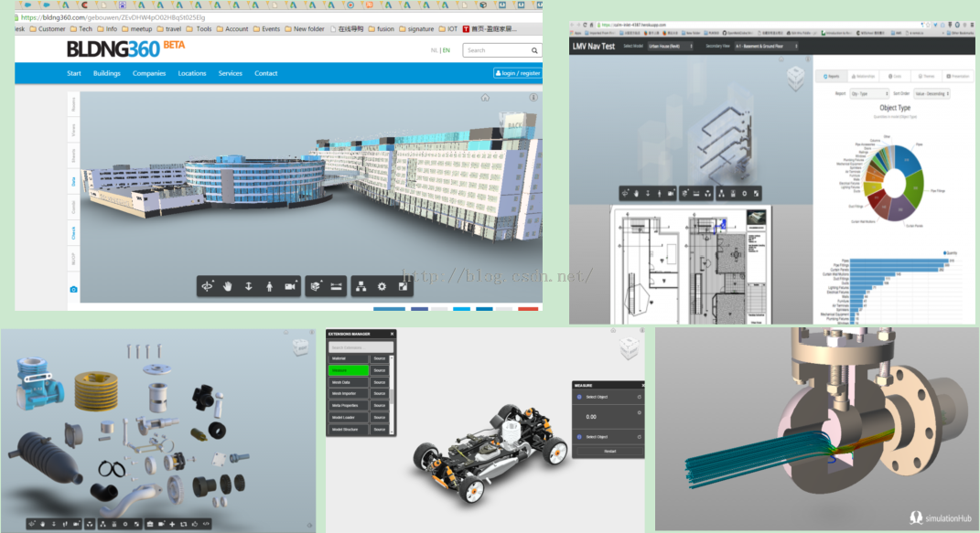Viewport: 980px width, 533px height.
Task: Click the Contact link in BLDNG360 navigation
Action: click(x=265, y=74)
